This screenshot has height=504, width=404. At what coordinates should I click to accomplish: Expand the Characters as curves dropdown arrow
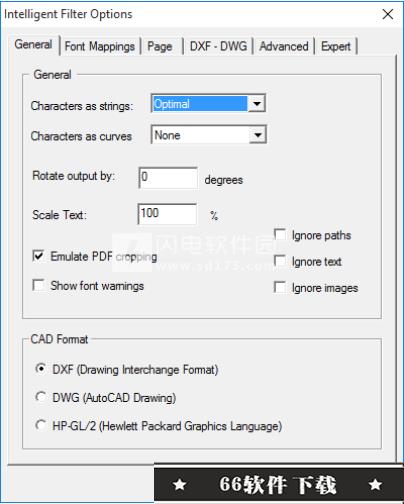click(x=258, y=135)
